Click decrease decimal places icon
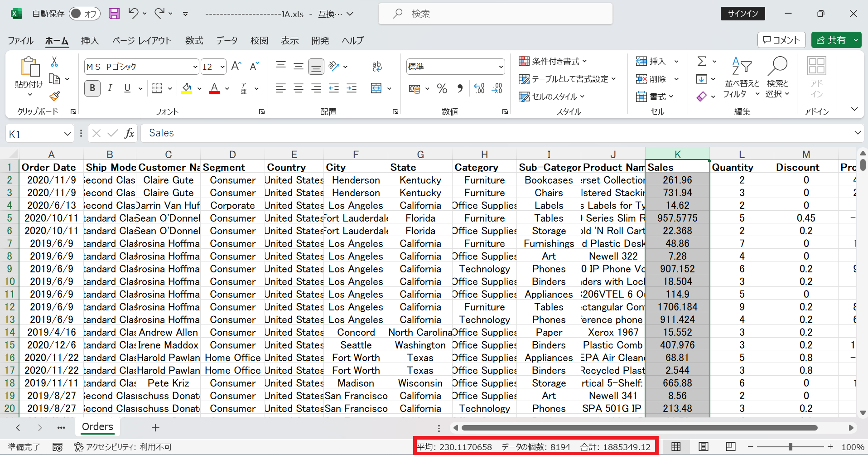This screenshot has width=868, height=455. [497, 88]
